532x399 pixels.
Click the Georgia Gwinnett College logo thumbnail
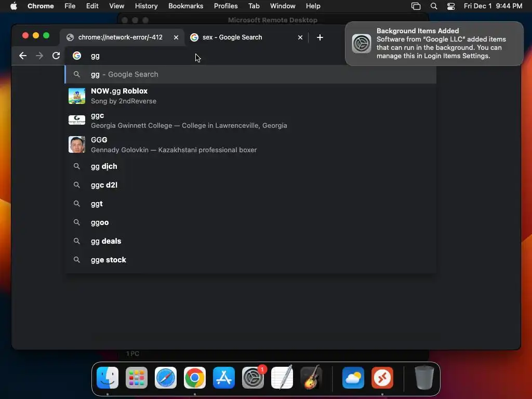click(x=77, y=120)
